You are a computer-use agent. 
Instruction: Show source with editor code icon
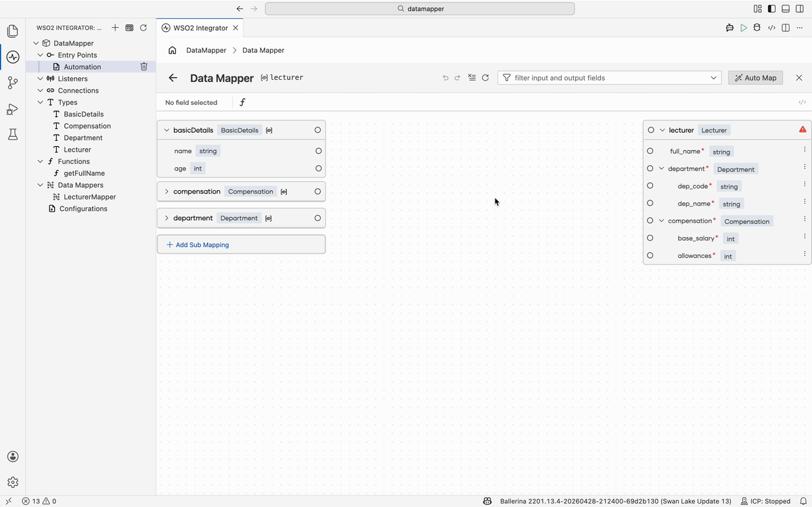pos(771,28)
